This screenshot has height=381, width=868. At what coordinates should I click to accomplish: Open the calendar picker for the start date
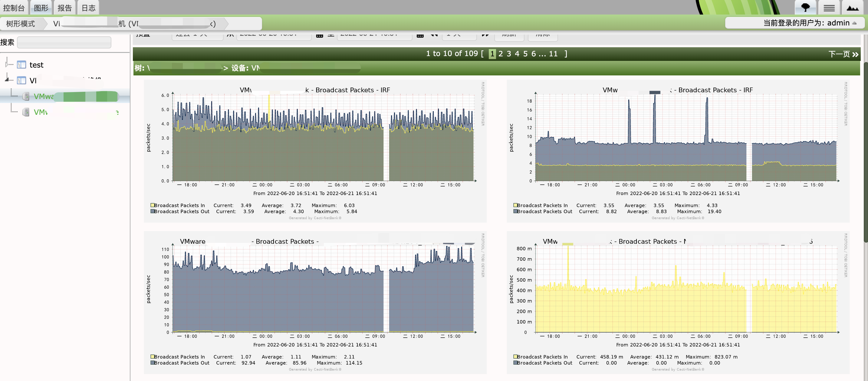click(319, 35)
